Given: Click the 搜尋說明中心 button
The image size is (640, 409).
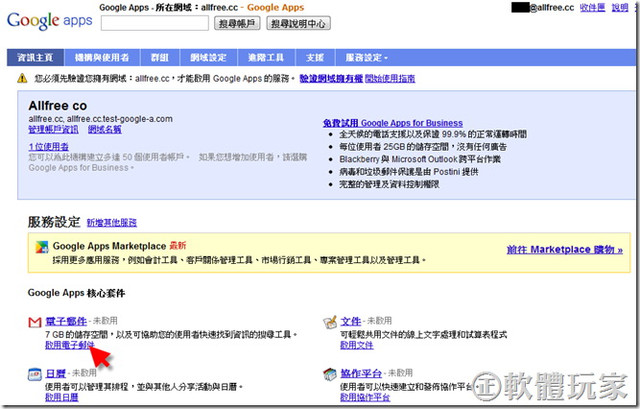Looking at the screenshot, I should click(x=298, y=23).
